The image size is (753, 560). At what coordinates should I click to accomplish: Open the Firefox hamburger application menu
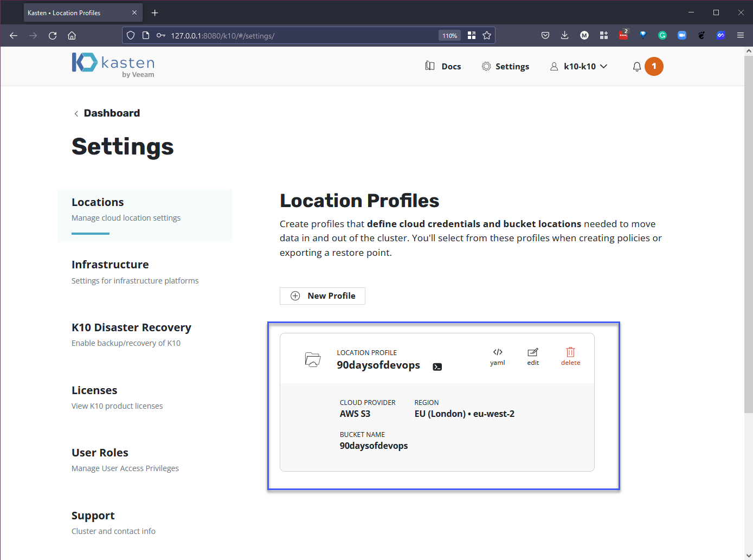point(740,36)
